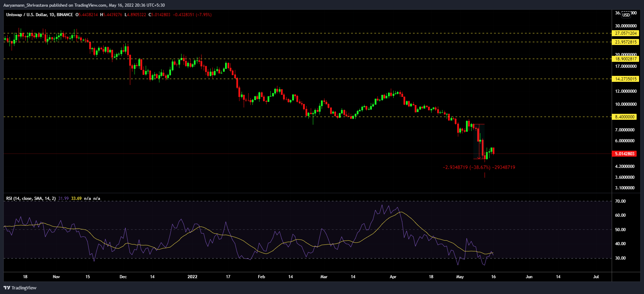644x294 pixels.
Task: Click the 23.9572815 horizontal line price tag
Action: pyautogui.click(x=625, y=42)
